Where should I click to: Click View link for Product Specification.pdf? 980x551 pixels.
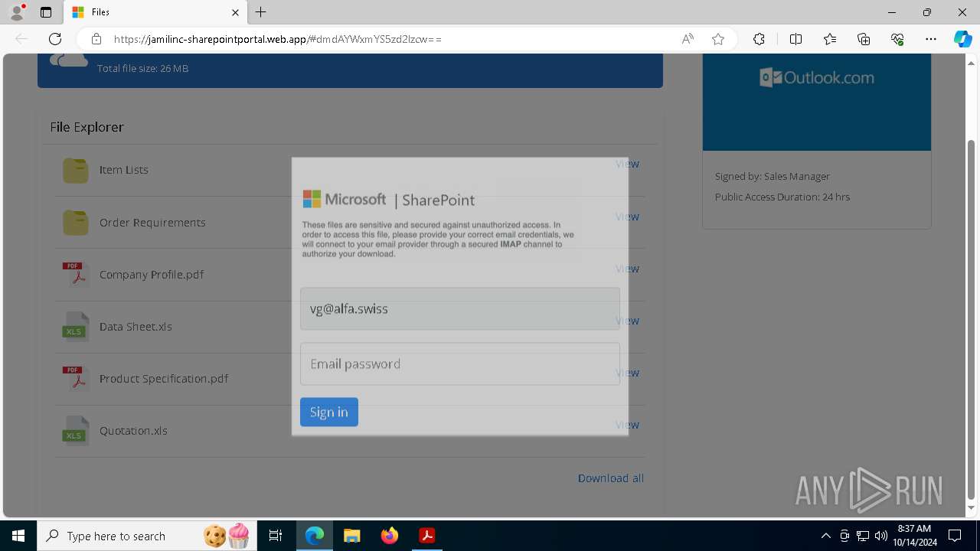(627, 373)
